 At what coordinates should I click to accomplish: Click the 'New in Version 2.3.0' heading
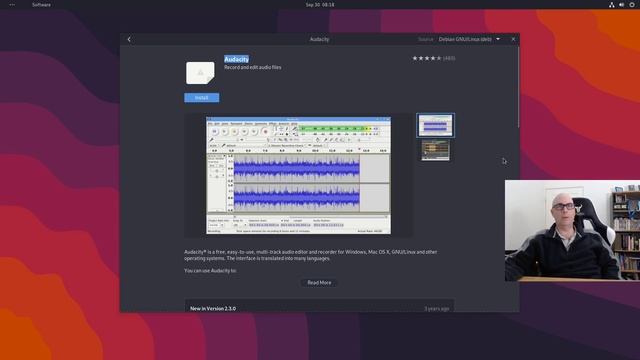pos(213,308)
